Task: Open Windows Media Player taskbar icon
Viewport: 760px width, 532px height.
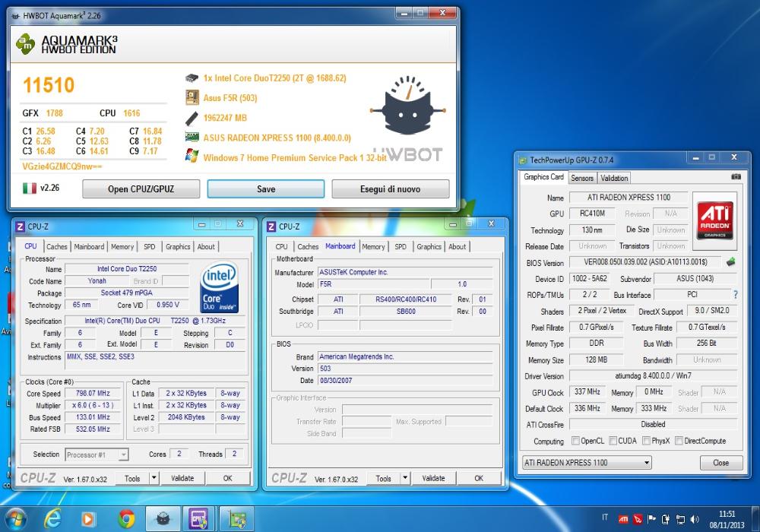Action: [x=87, y=519]
